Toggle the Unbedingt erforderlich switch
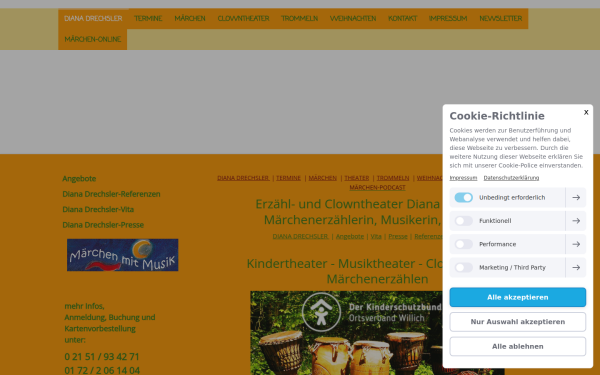The image size is (600, 375). [x=463, y=197]
